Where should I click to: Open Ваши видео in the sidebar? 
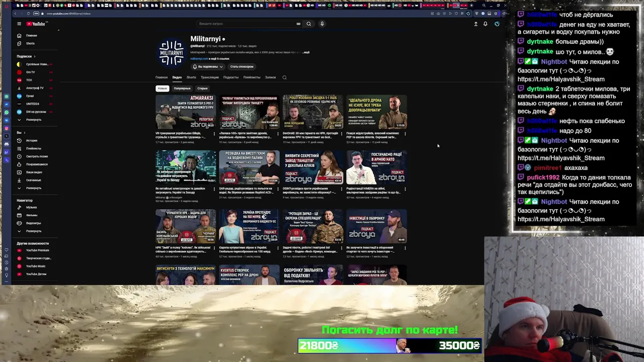tap(34, 172)
